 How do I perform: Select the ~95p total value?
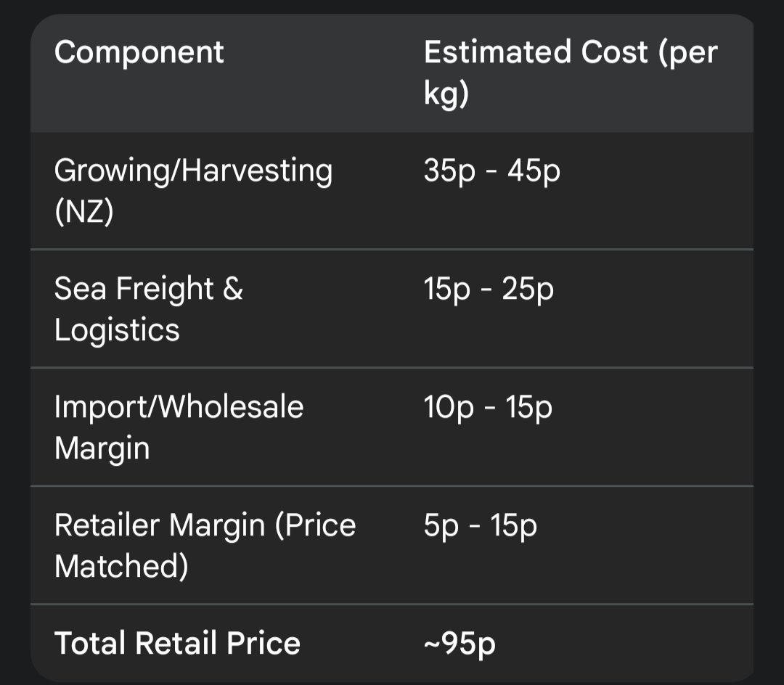click(460, 644)
